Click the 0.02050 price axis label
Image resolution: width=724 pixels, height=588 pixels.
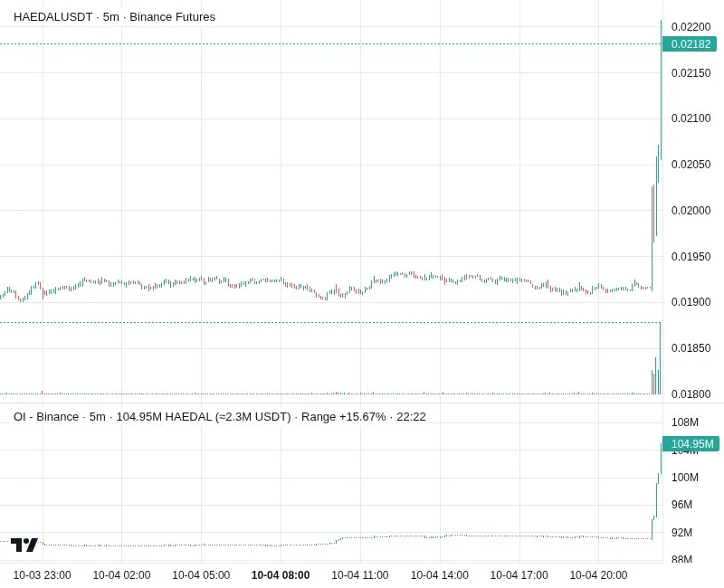(691, 165)
